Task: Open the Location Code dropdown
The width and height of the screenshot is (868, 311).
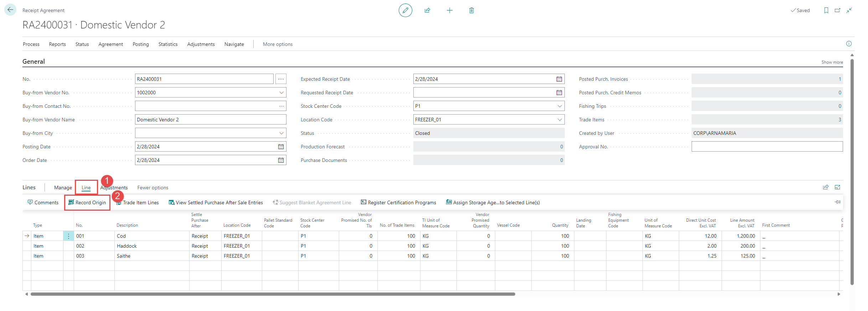Action: [x=559, y=120]
